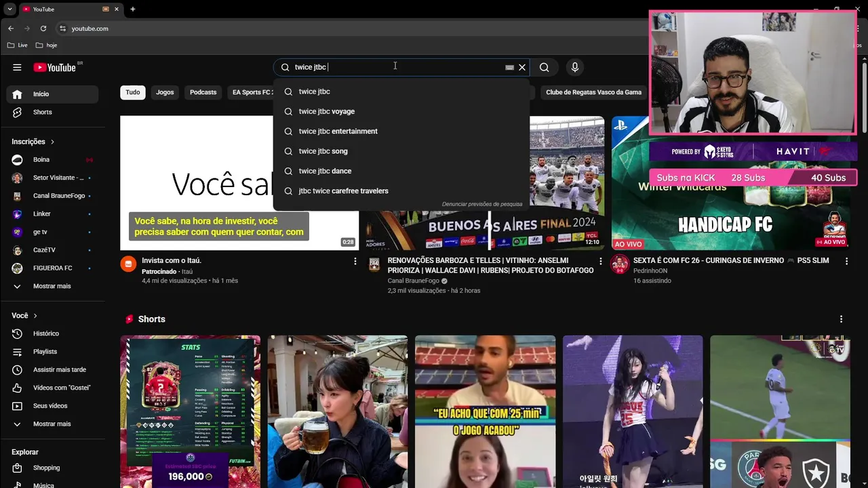The width and height of the screenshot is (868, 488).
Task: Open PedrinhoON channel avatar
Action: [x=619, y=264]
